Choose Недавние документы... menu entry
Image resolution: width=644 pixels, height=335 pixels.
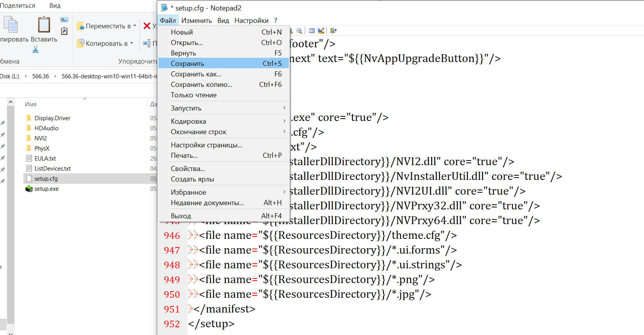click(224, 202)
